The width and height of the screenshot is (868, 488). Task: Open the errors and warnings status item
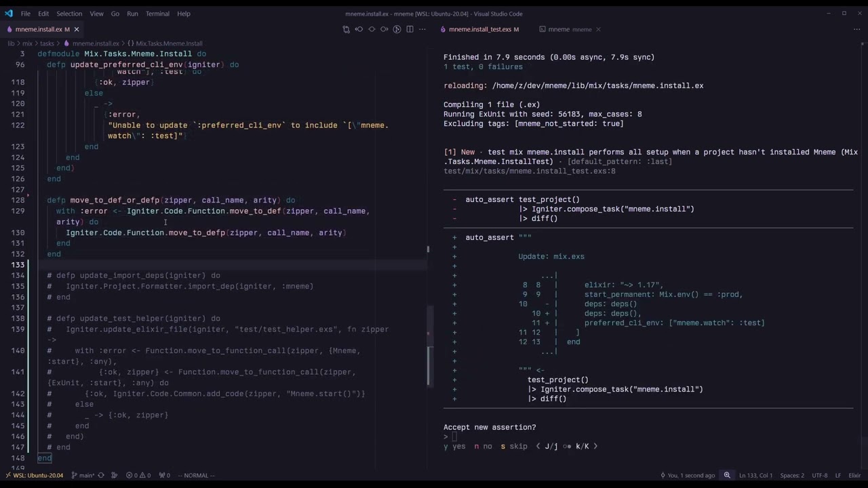point(138,475)
